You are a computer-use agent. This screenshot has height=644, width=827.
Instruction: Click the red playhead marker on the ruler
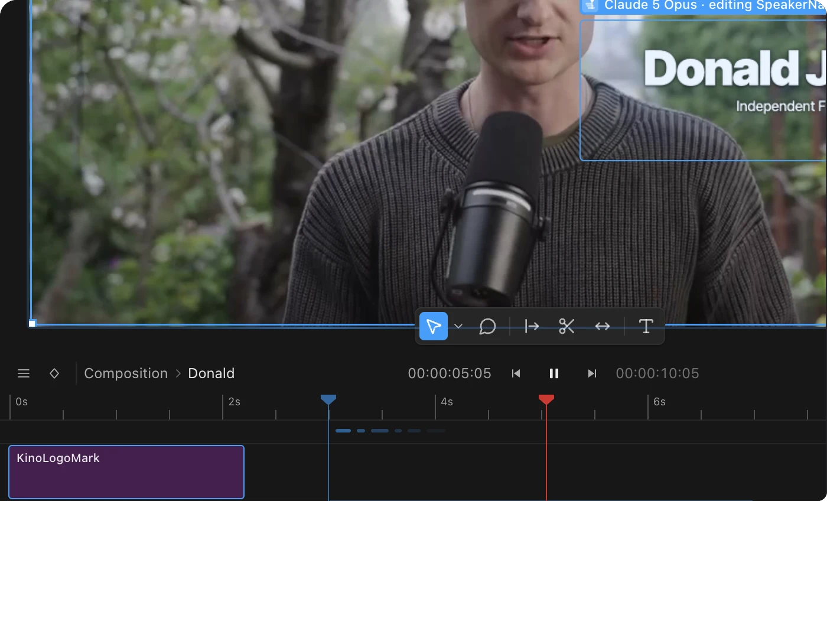click(546, 400)
